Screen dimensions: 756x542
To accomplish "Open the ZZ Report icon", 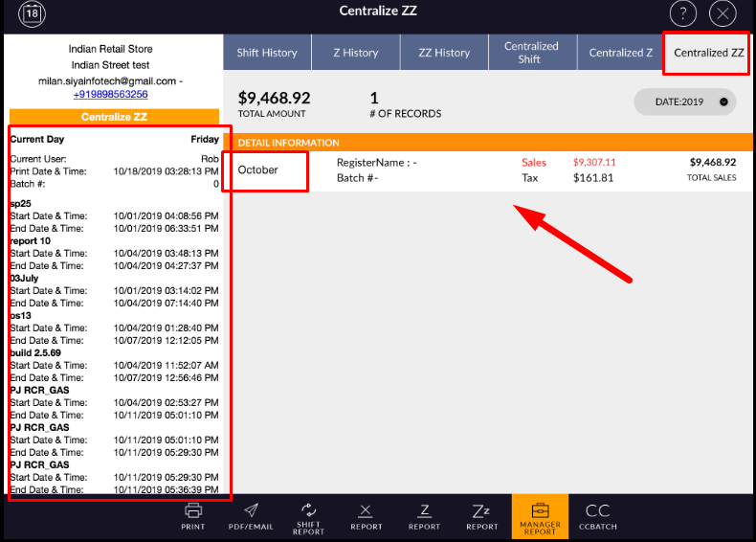I will (x=481, y=516).
